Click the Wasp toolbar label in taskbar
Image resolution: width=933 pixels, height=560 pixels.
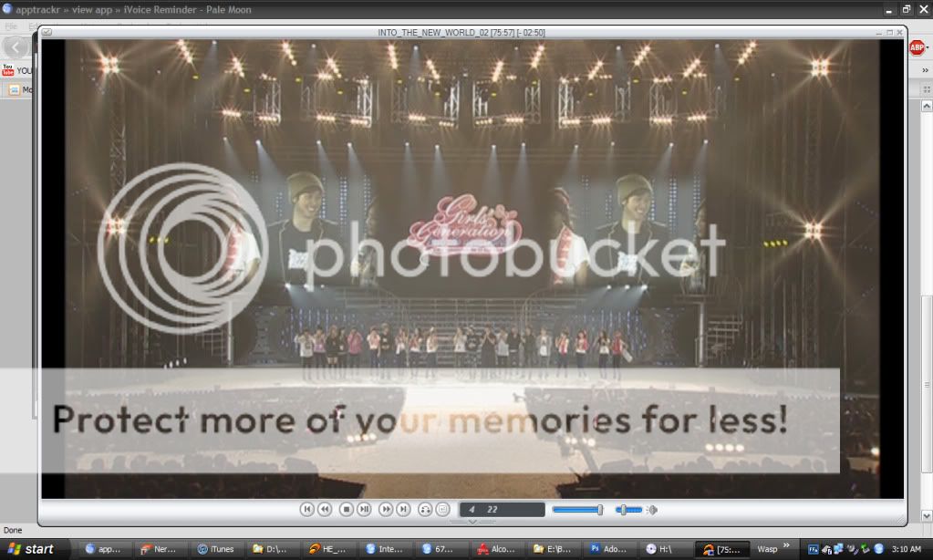coord(767,549)
